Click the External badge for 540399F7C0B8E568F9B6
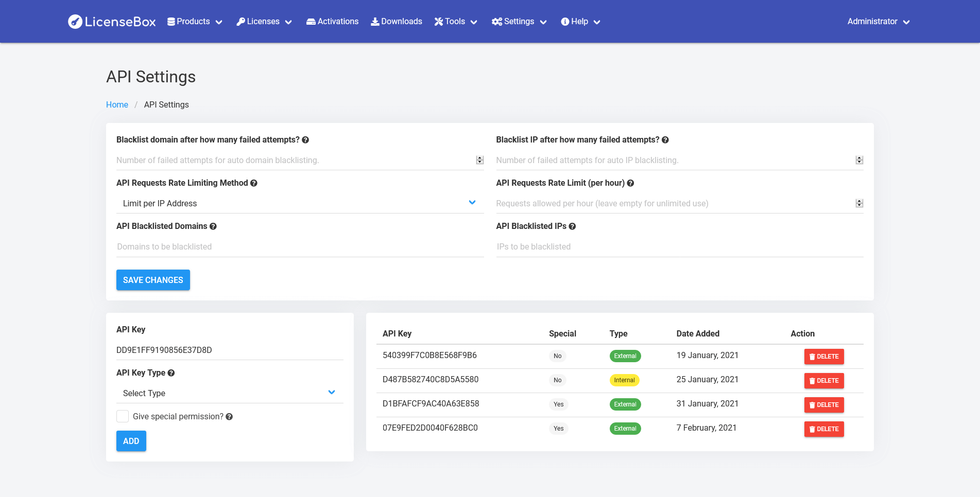The width and height of the screenshot is (980, 497). pos(625,356)
